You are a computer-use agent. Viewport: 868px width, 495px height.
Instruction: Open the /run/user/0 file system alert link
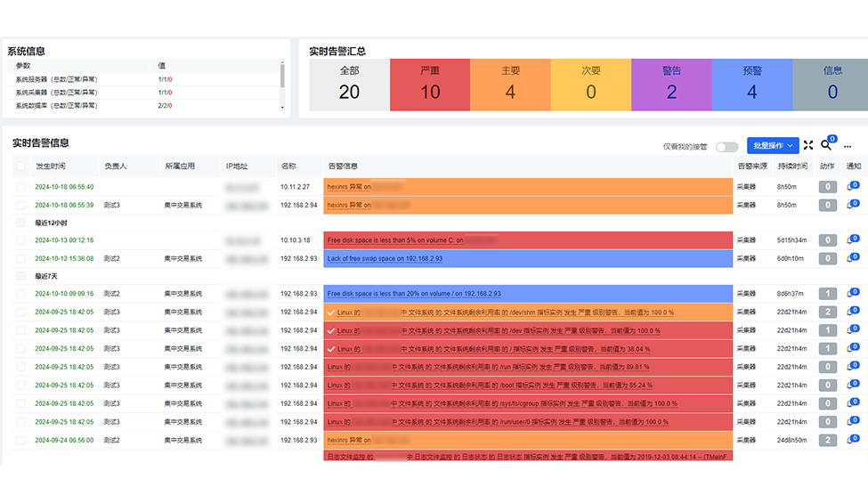click(x=498, y=422)
